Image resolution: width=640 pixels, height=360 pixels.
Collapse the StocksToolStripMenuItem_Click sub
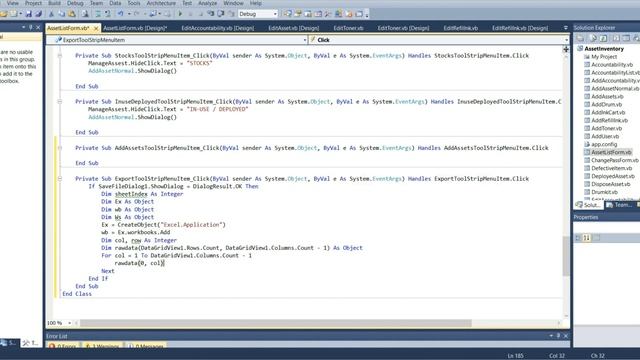pyautogui.click(x=60, y=56)
